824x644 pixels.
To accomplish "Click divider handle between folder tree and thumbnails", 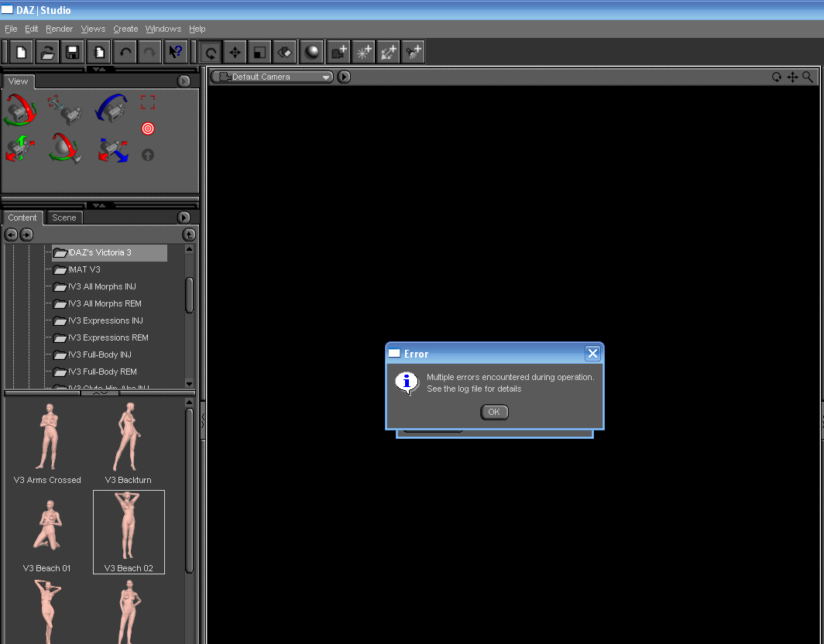I will tap(99, 393).
